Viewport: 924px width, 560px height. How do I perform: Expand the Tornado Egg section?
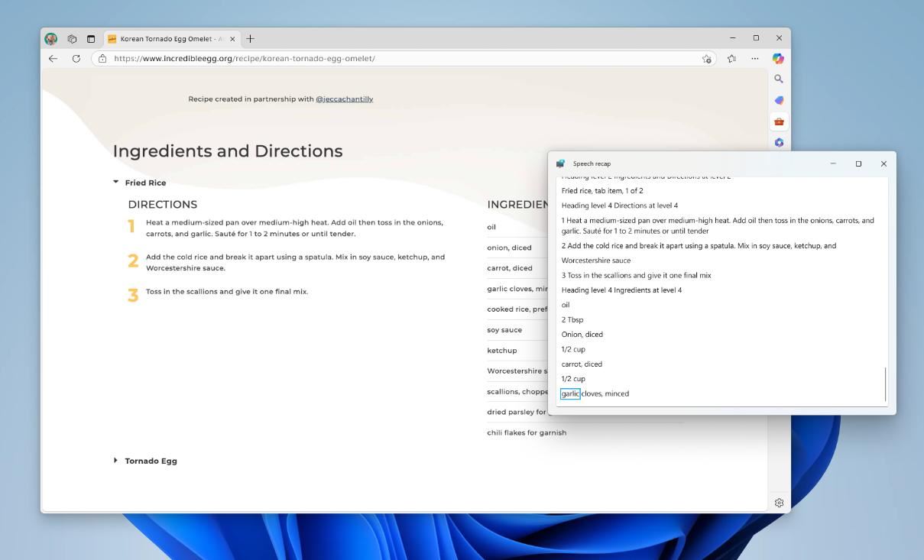(116, 461)
